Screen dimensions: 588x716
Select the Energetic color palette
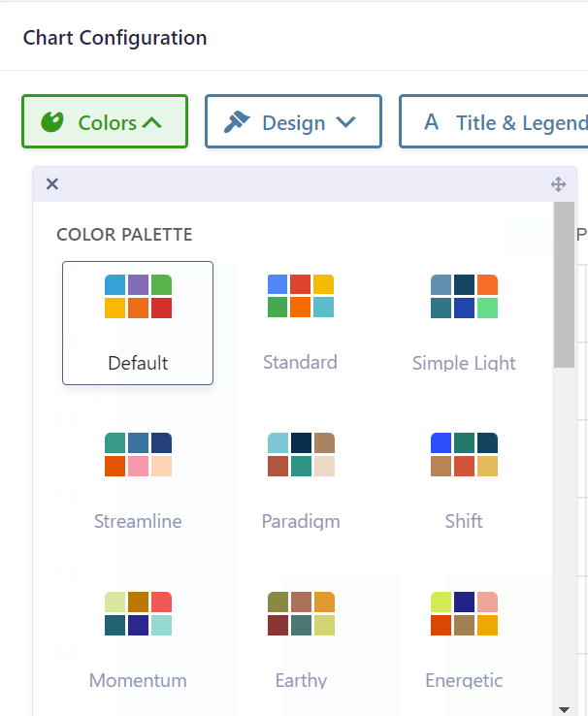(464, 640)
